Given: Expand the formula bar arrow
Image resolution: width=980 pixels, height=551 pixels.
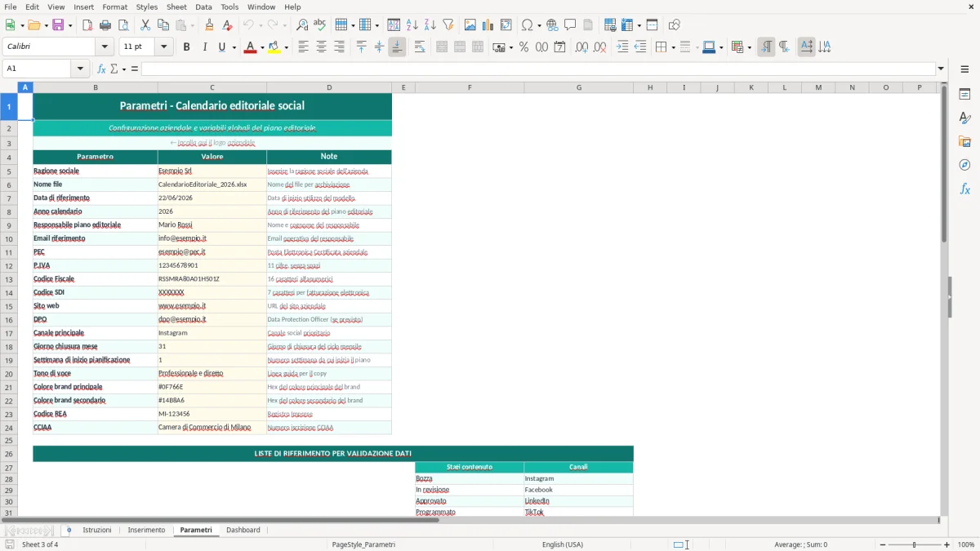Looking at the screenshot, I should (x=941, y=69).
